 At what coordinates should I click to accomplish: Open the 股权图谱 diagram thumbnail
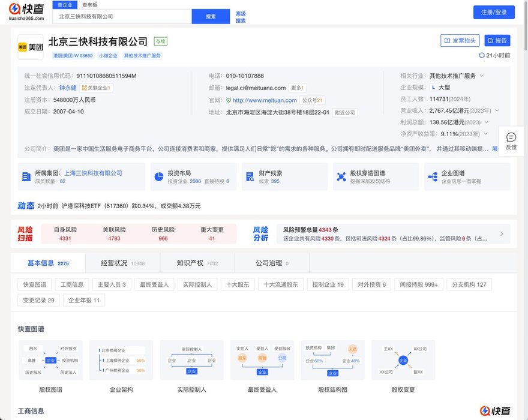click(x=50, y=361)
